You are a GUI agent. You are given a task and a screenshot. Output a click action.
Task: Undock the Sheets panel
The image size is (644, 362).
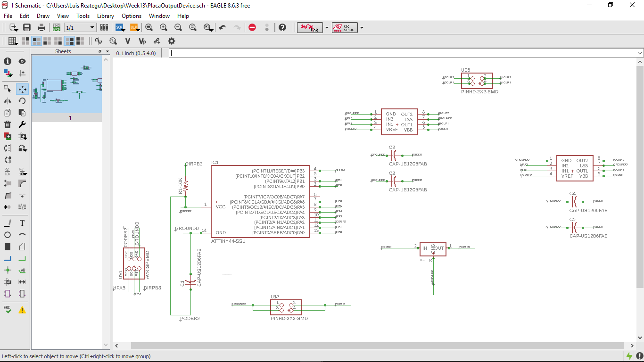click(x=100, y=51)
